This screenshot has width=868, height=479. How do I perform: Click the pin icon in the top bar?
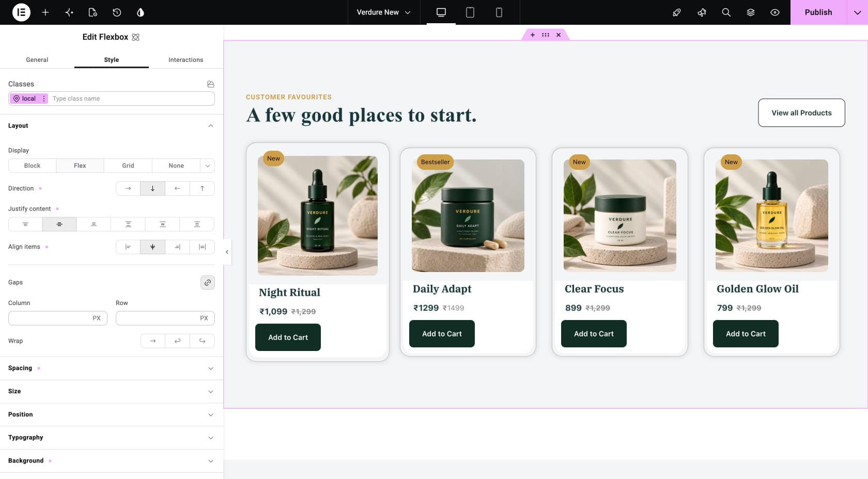pos(702,12)
